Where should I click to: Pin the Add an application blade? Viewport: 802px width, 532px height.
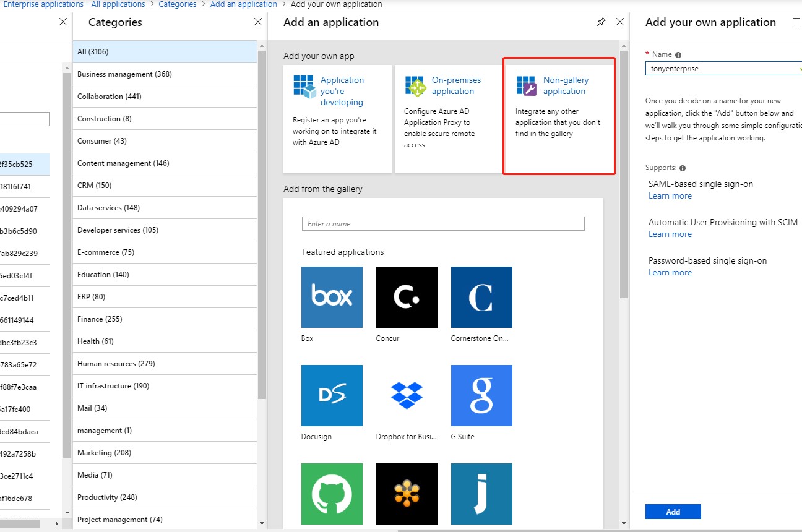click(601, 22)
